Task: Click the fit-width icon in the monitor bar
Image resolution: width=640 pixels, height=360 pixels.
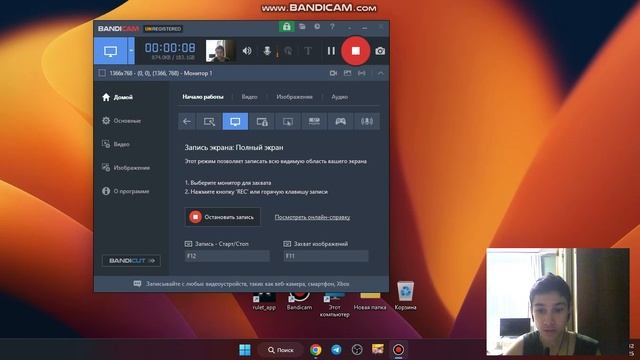Action: pyautogui.click(x=362, y=73)
